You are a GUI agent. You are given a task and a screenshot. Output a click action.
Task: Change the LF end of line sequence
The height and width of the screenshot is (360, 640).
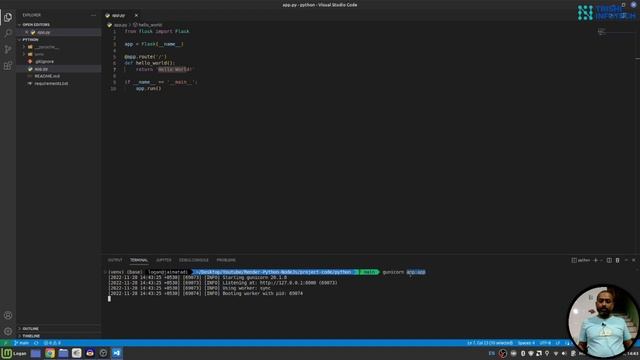[x=558, y=343]
